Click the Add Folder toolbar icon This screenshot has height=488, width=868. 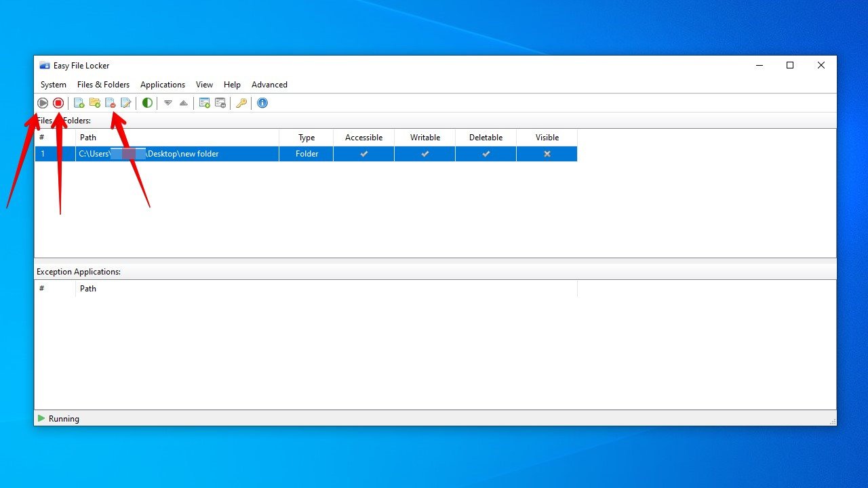tap(94, 103)
